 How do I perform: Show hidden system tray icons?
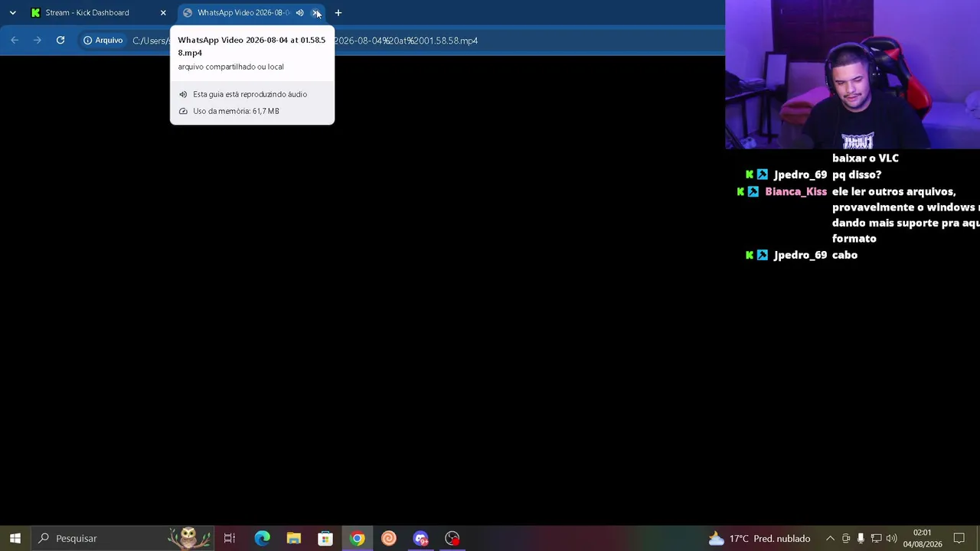(x=830, y=538)
